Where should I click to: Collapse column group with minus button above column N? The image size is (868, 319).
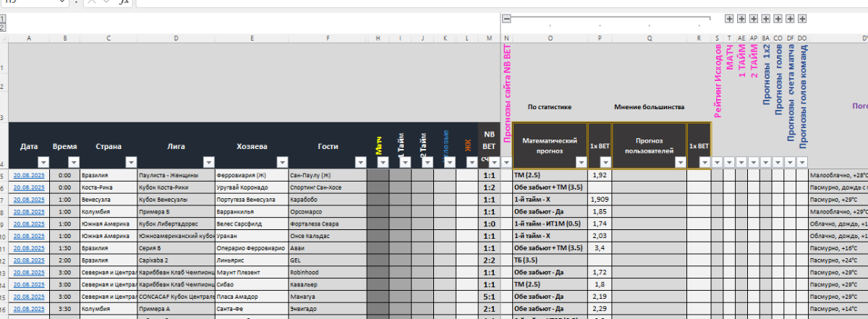pyautogui.click(x=507, y=18)
